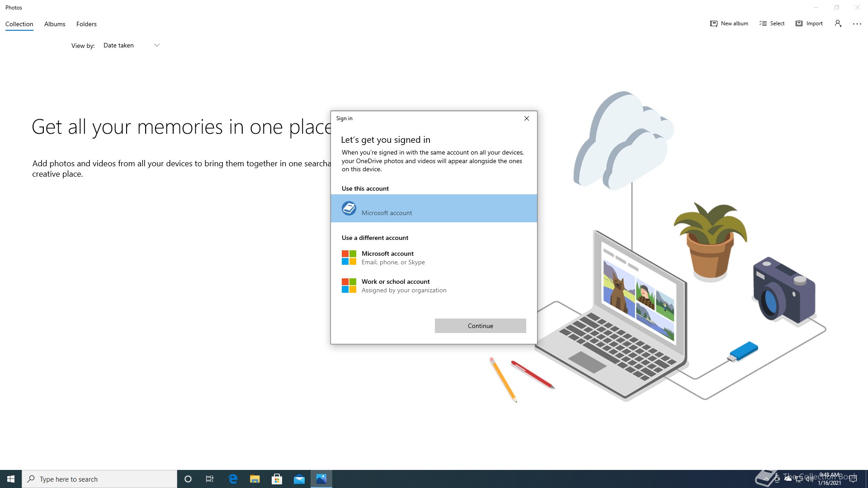The height and width of the screenshot is (488, 868).
Task: Click the add account person icon
Action: [x=838, y=23]
